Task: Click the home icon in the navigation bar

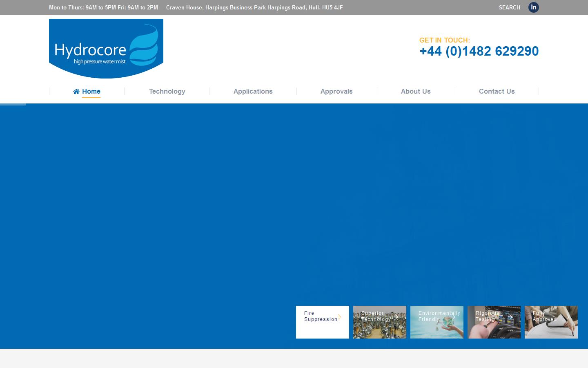Action: point(76,91)
